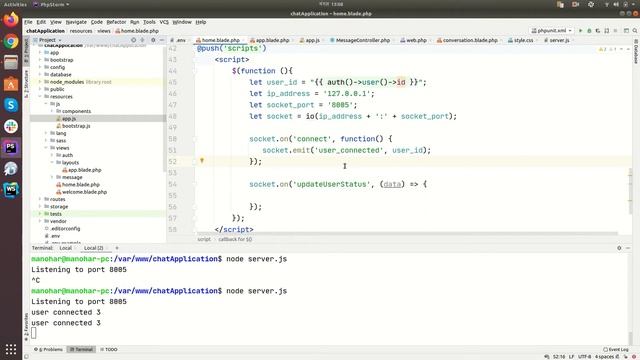Toggle the TODO tool window
This screenshot has height=360, width=640.
(x=109, y=349)
